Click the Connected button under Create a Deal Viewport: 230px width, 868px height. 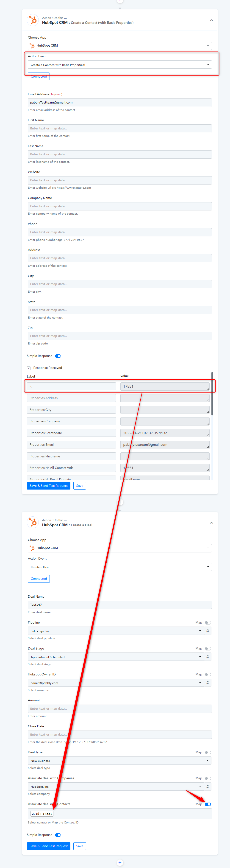click(39, 579)
